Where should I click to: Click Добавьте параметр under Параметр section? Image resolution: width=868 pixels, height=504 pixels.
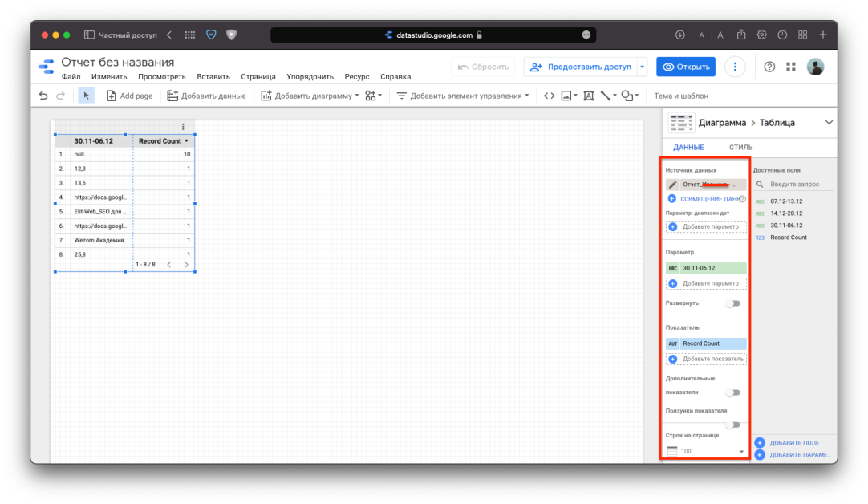click(707, 283)
